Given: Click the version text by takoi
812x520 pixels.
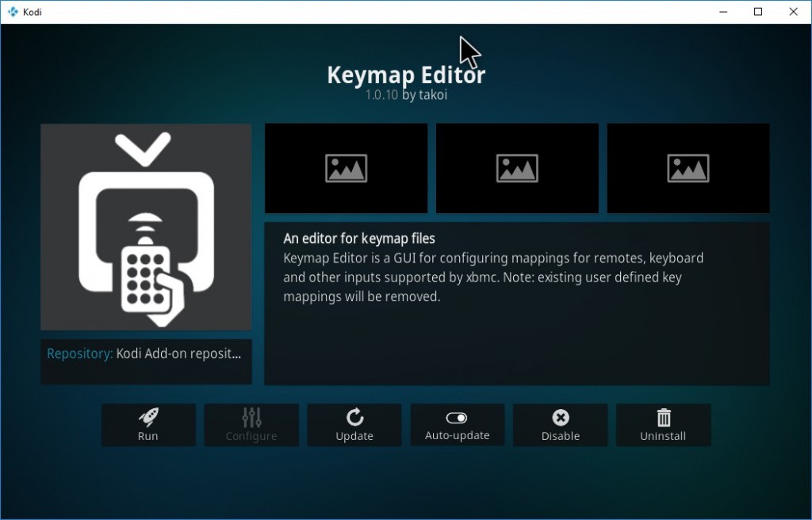Looking at the screenshot, I should pyautogui.click(x=406, y=95).
